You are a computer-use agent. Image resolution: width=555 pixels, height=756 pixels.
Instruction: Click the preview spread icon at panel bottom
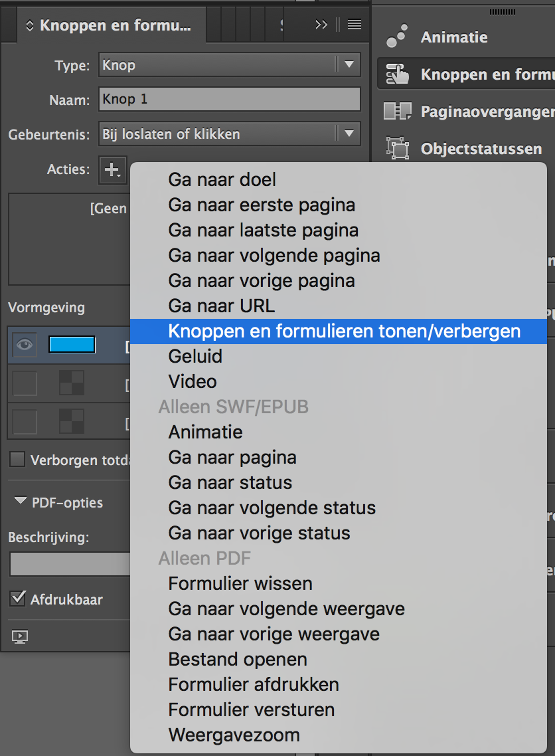point(20,637)
